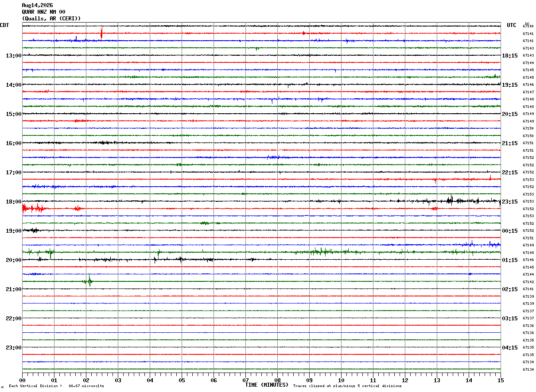The image size is (536, 392).
Task: Click the 'Each Vertical Division' scale note
Action: coord(56,386)
